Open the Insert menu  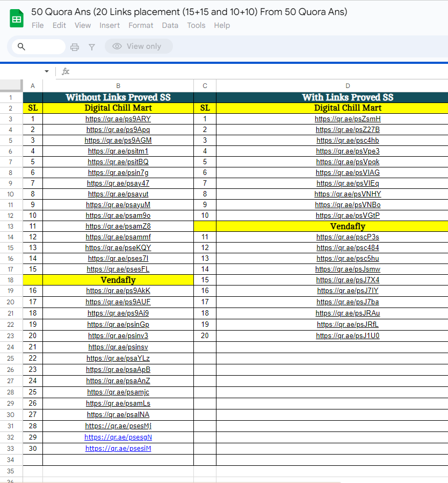pyautogui.click(x=110, y=25)
